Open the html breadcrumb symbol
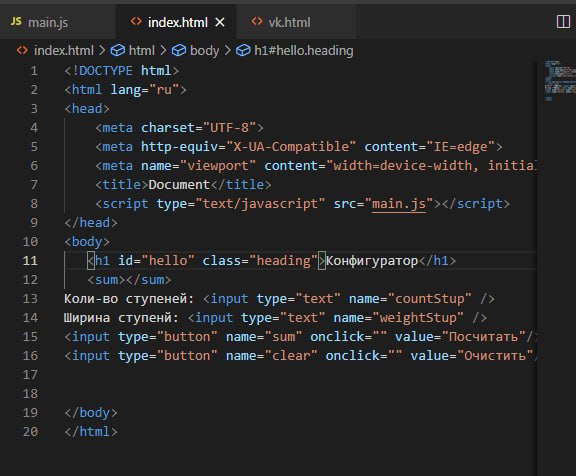Viewport: 576px width, 476px height. (x=142, y=50)
